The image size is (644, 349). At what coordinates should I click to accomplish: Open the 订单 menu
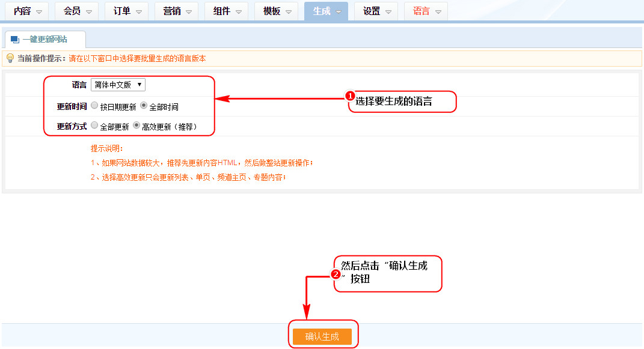(x=127, y=11)
